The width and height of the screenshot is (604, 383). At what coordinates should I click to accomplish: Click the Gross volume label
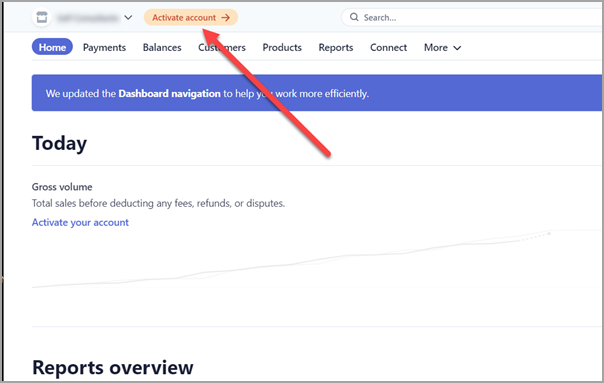[62, 187]
